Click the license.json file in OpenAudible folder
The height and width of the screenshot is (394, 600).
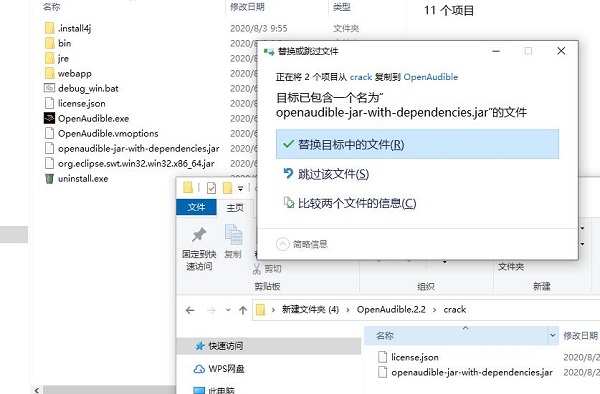tap(82, 103)
